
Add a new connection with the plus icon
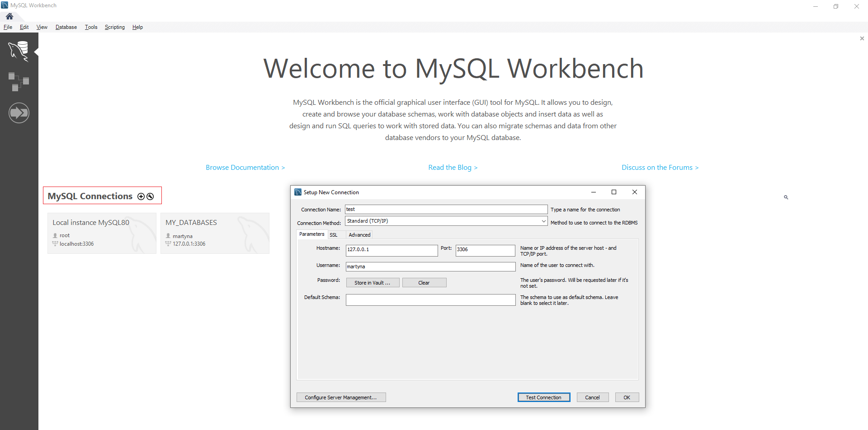(x=141, y=196)
